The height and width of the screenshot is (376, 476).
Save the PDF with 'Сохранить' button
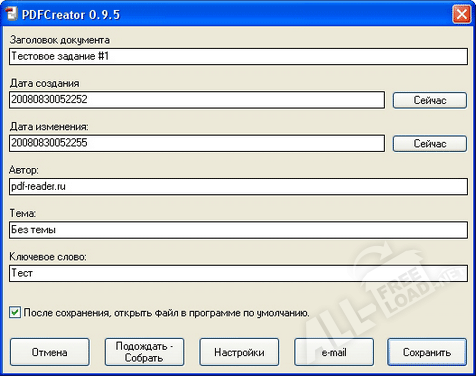pyautogui.click(x=427, y=352)
